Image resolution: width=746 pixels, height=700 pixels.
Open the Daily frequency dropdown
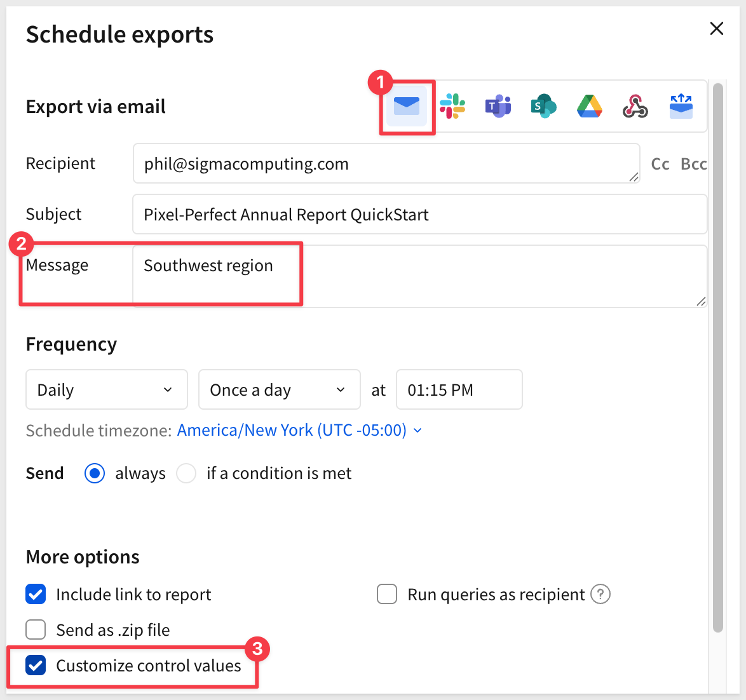(107, 390)
